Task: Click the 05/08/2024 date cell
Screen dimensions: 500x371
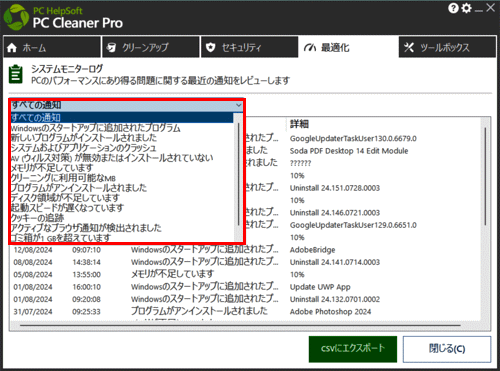Action: pos(33,274)
